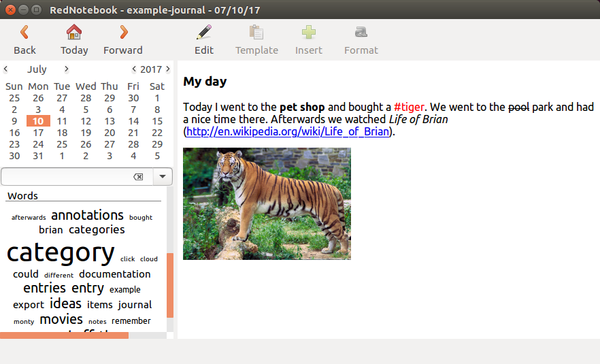The width and height of the screenshot is (600, 364).
Task: Go to Today using home icon
Action: click(x=74, y=32)
